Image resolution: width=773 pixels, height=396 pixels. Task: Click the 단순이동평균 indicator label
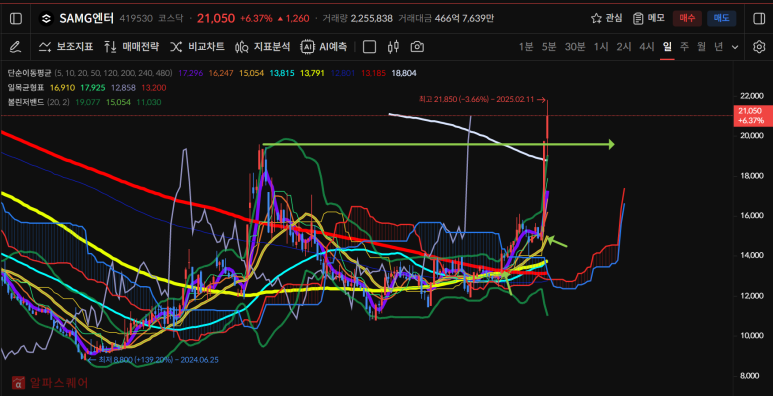click(x=29, y=73)
